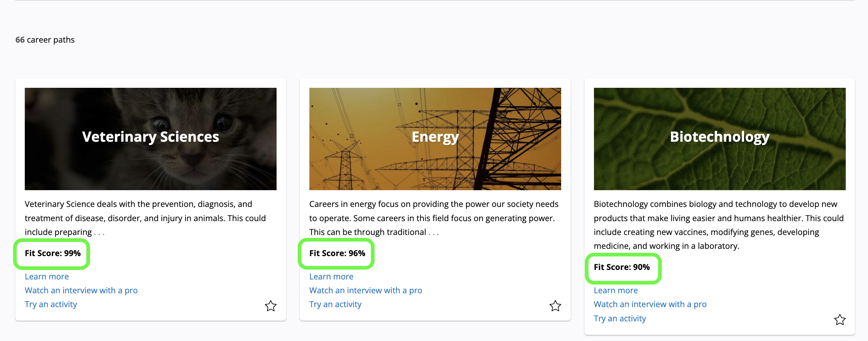Watch an interview with a pro for Energy

365,290
